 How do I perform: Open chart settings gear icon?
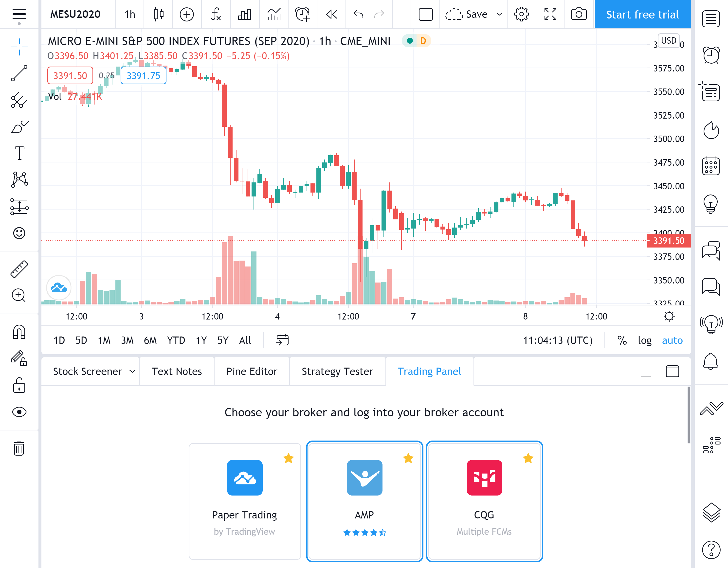click(521, 14)
